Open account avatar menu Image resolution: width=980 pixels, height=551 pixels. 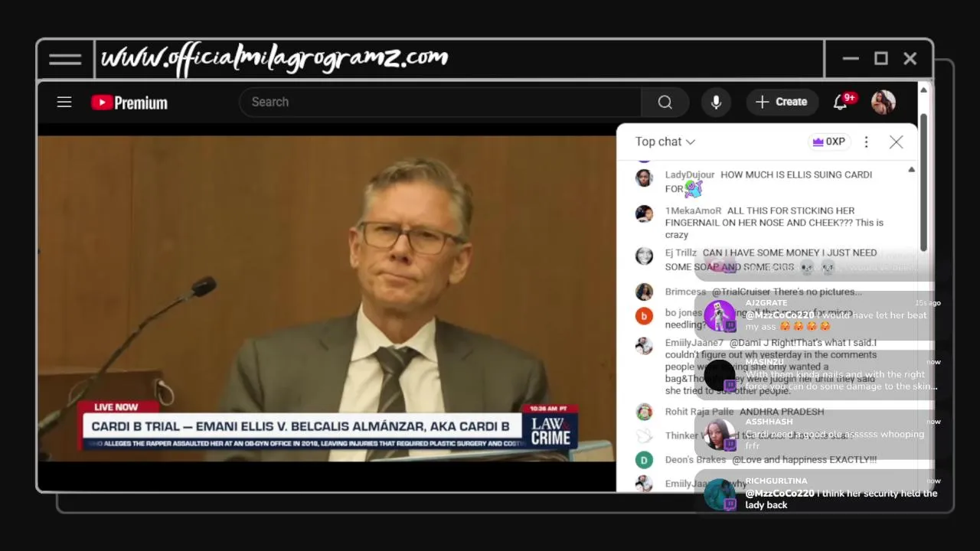pos(884,102)
